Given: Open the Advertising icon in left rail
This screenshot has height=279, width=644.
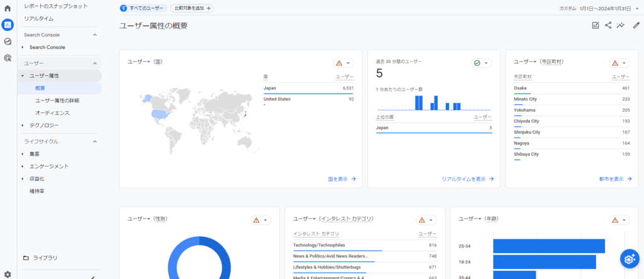Looking at the screenshot, I should tap(8, 58).
